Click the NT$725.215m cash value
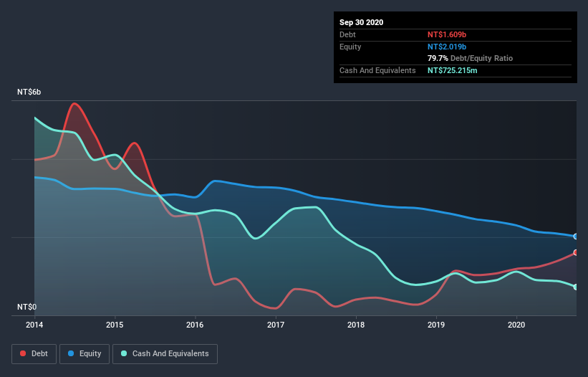Image resolution: width=588 pixels, height=377 pixels. 452,70
